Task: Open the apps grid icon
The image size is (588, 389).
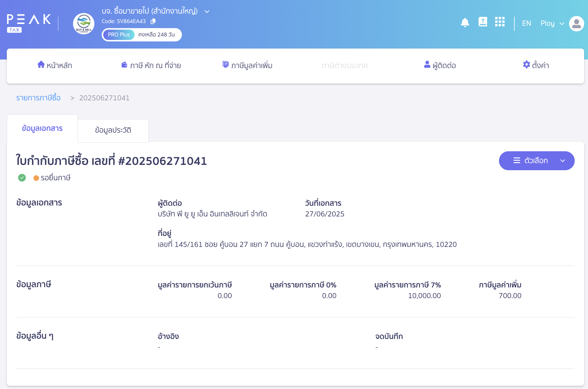Action: coord(500,22)
